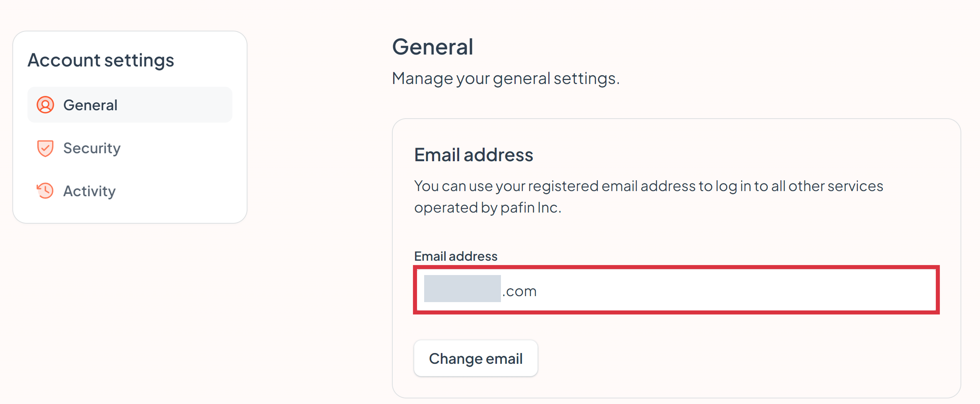
Task: Select the Activity label text in sidebar
Action: point(90,191)
